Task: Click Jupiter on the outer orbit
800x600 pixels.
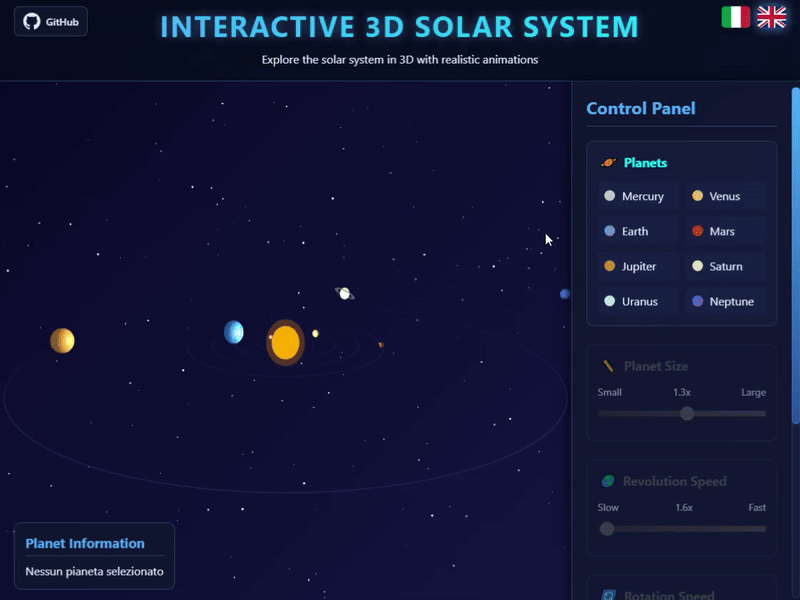Action: [62, 341]
